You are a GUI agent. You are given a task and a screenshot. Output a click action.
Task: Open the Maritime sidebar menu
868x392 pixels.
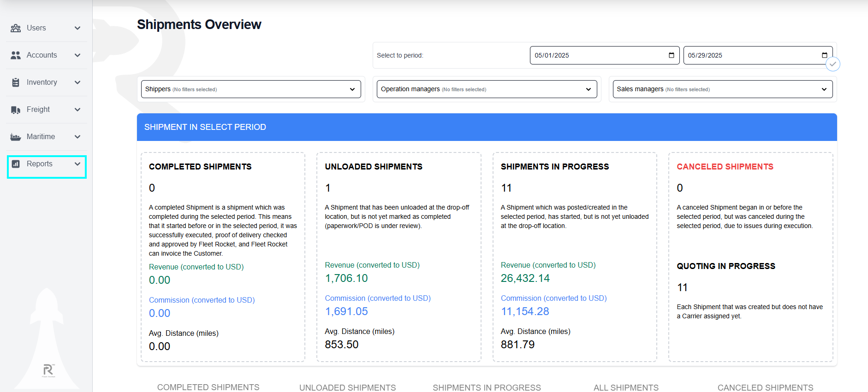(46, 137)
